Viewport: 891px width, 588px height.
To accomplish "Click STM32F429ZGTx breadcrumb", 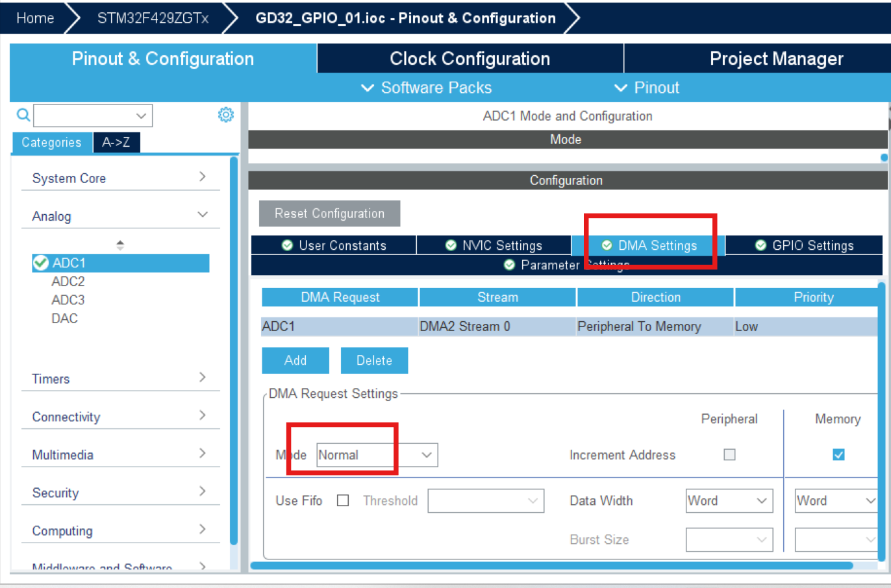I will (x=153, y=18).
